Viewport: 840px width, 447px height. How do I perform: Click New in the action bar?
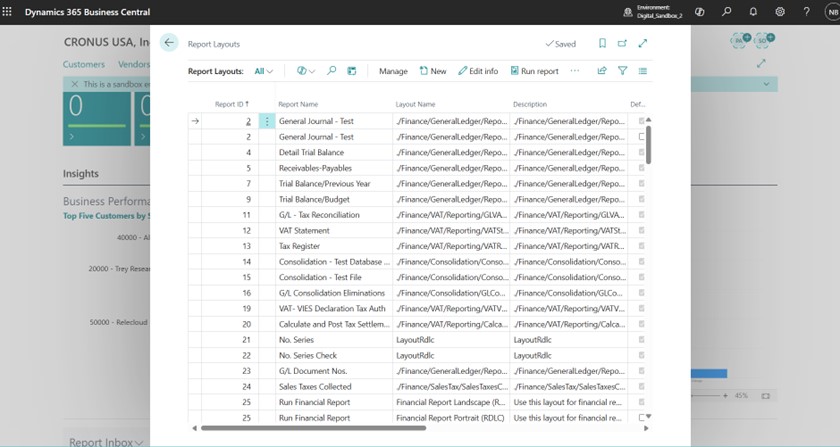pyautogui.click(x=433, y=71)
